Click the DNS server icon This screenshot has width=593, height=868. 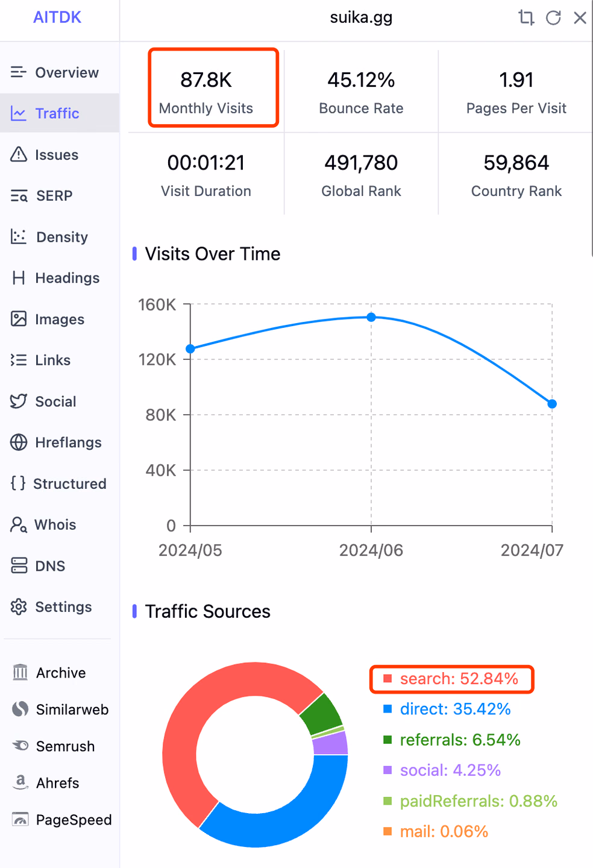click(19, 565)
